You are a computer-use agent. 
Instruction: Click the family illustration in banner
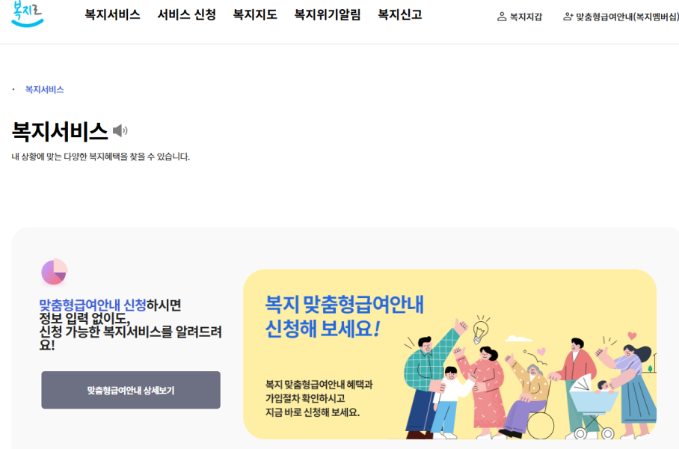[x=530, y=381]
